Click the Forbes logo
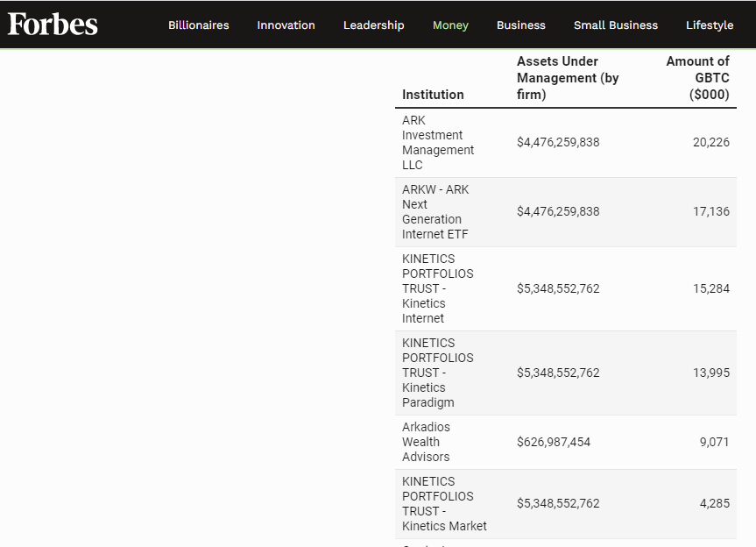Viewport: 756px width, 547px height. (53, 25)
